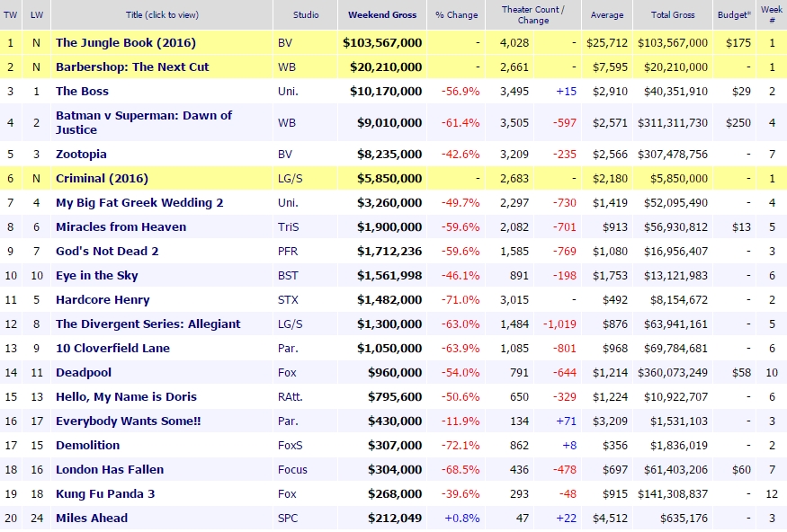
Task: Open RAtt. studio link
Action: click(291, 396)
